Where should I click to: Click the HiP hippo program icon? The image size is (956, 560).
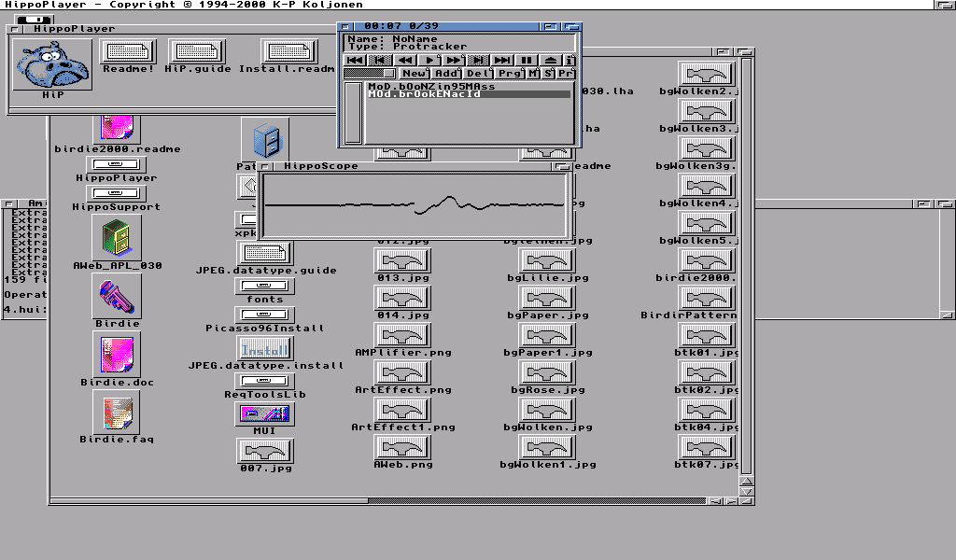click(52, 63)
